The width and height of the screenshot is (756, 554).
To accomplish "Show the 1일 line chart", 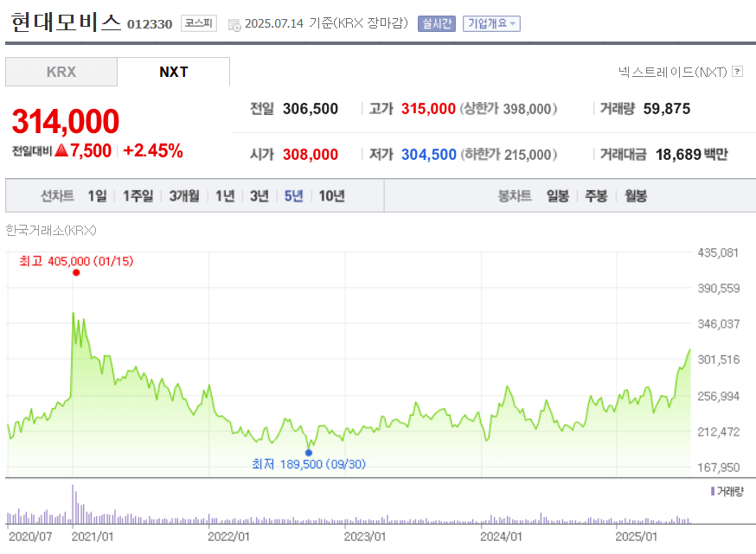I will [98, 196].
